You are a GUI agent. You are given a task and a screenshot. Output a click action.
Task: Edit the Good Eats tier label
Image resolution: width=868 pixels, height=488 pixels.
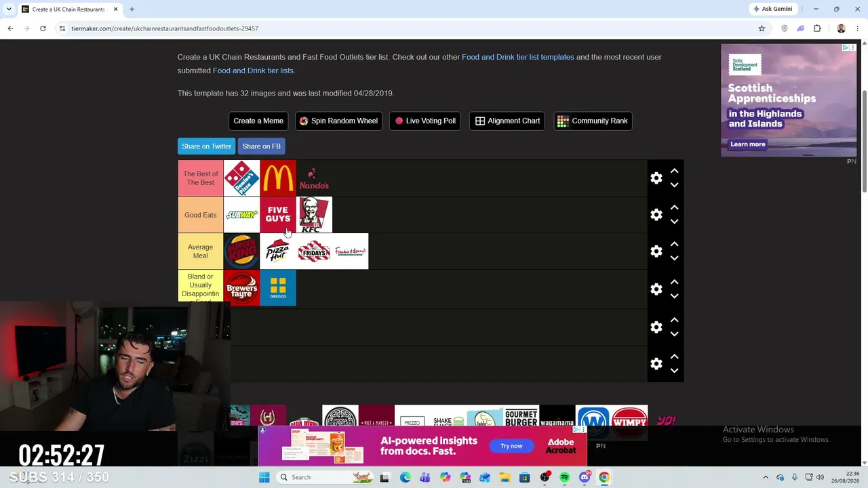point(201,215)
